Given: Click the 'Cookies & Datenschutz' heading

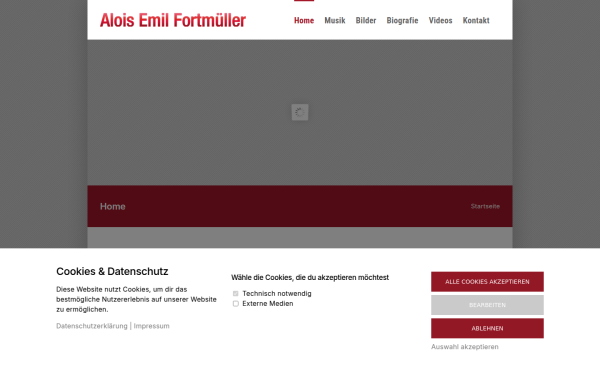Looking at the screenshot, I should (x=112, y=271).
